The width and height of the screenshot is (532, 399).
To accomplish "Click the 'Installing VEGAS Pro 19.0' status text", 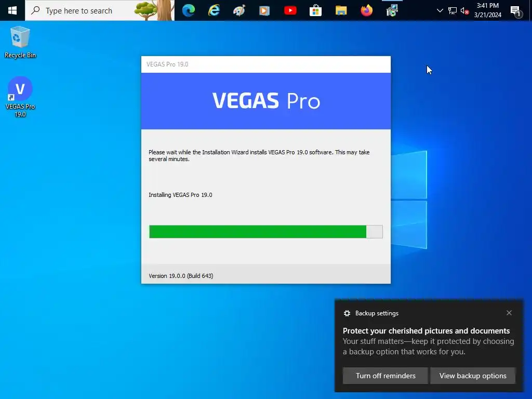I will (180, 195).
